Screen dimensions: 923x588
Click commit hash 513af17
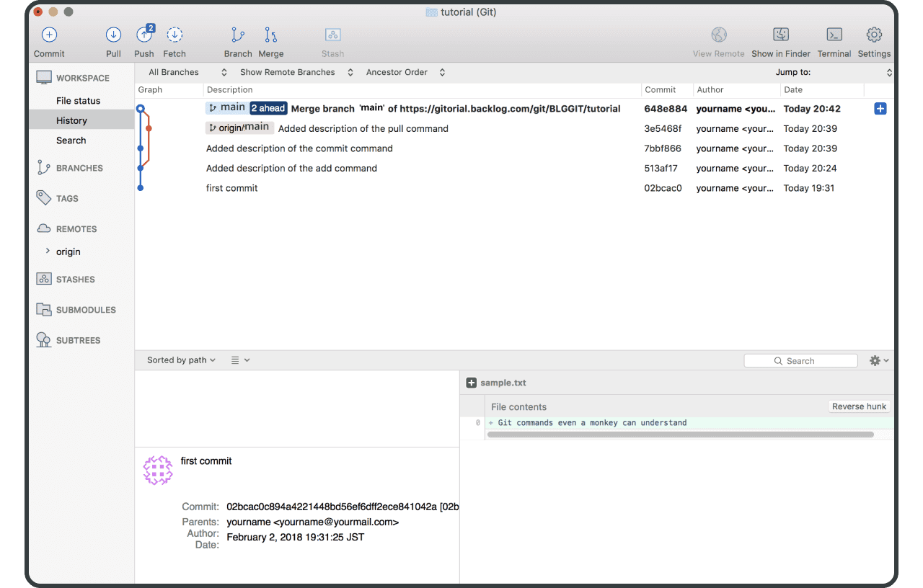tap(661, 168)
